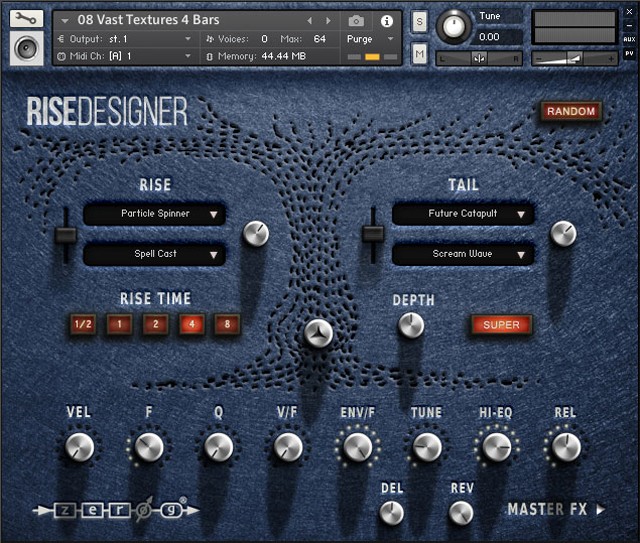Screen dimensions: 640x543
Task: Click the VEL knob
Action: tap(80, 447)
